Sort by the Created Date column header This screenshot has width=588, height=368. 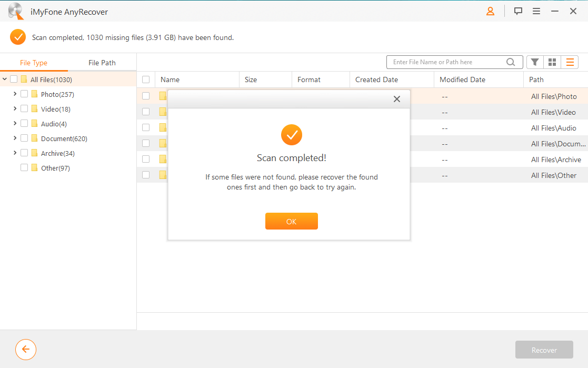pyautogui.click(x=392, y=79)
